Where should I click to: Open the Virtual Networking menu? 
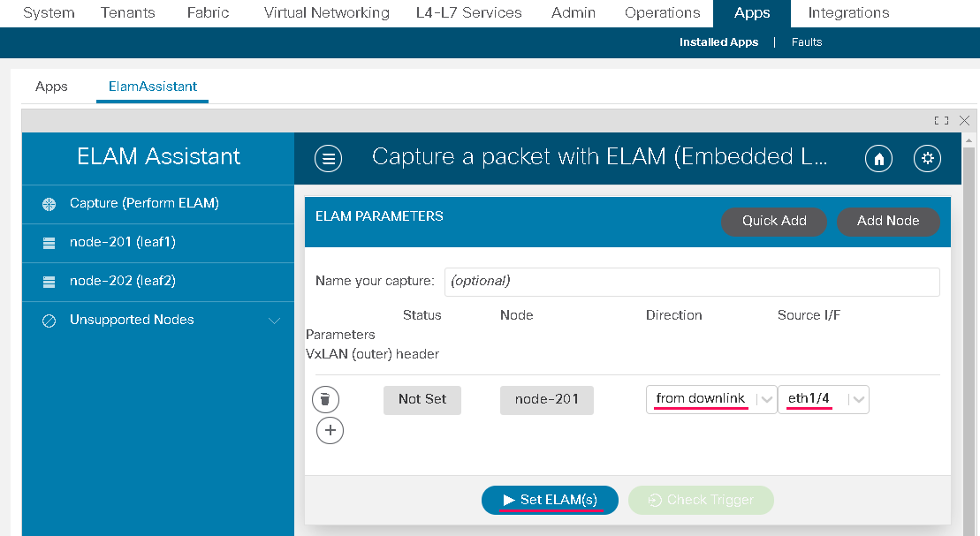(327, 13)
